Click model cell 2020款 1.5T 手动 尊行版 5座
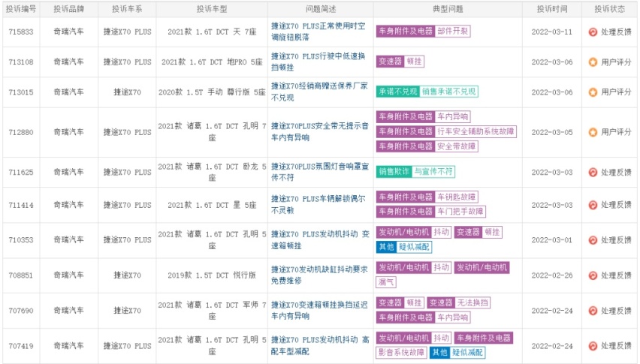 click(x=212, y=92)
